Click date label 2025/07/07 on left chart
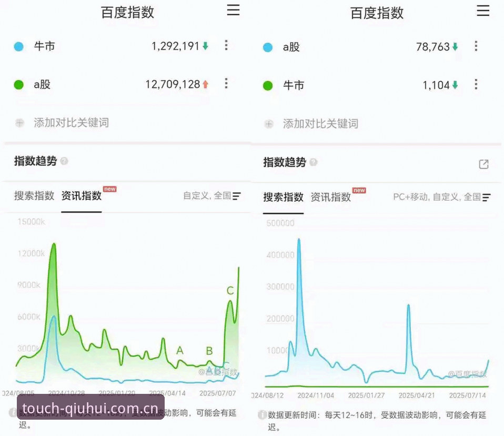 point(218,393)
